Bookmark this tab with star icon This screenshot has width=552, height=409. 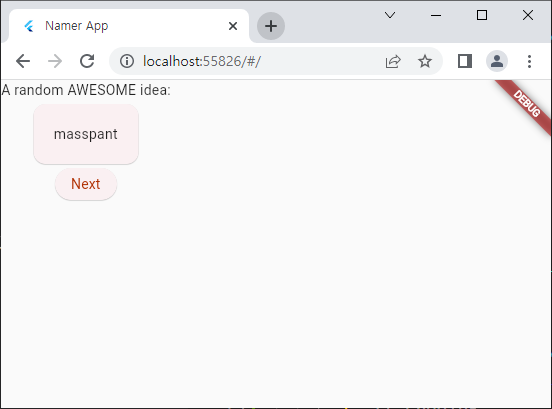(x=425, y=61)
